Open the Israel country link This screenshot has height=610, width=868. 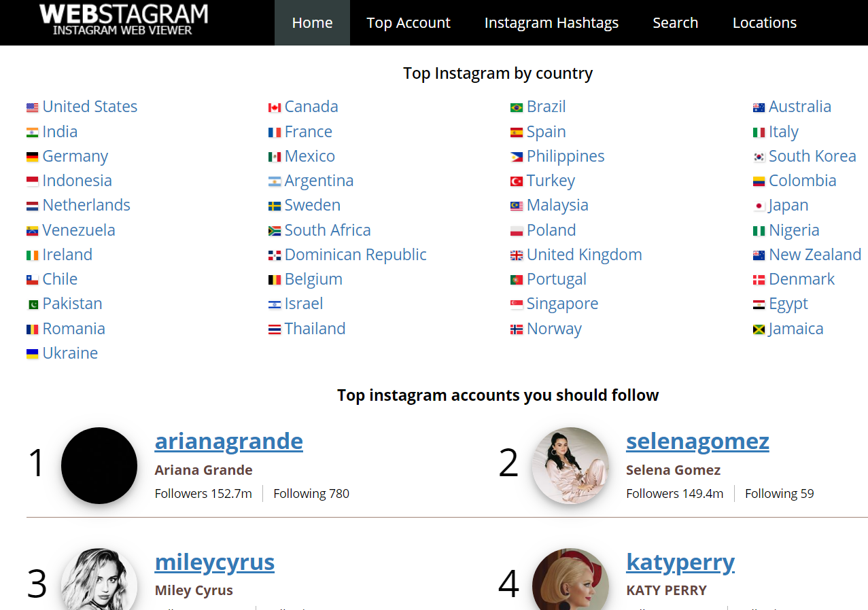point(304,304)
